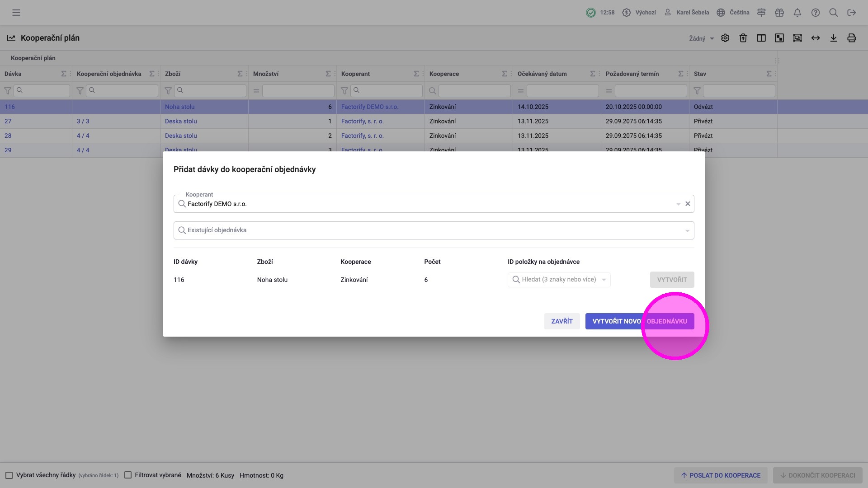Click the print icon
This screenshot has height=488, width=868.
852,38
